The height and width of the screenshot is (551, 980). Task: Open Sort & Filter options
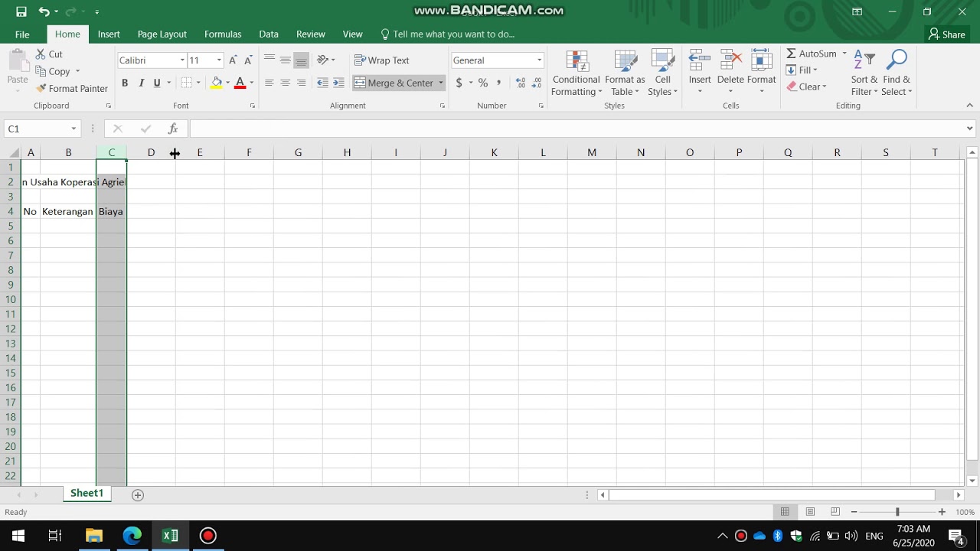tap(864, 73)
